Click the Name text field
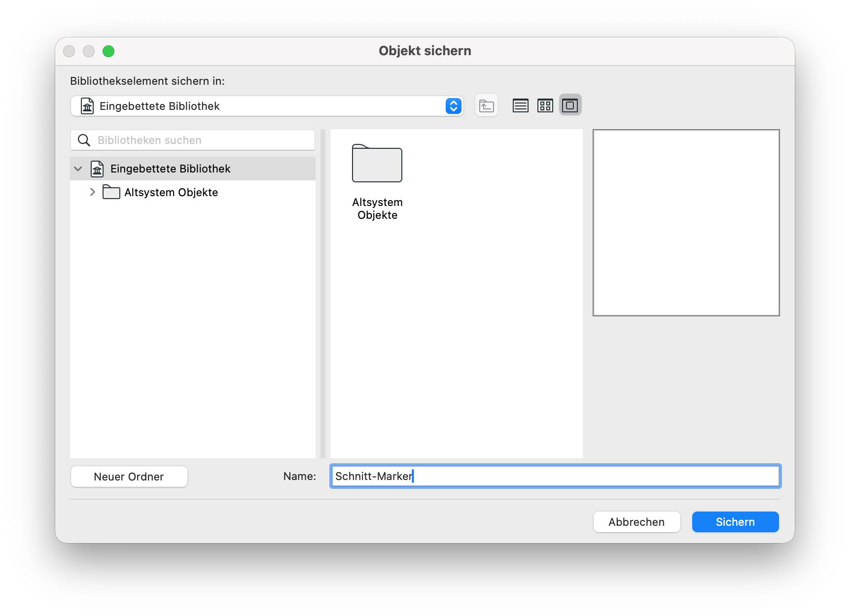 [555, 476]
